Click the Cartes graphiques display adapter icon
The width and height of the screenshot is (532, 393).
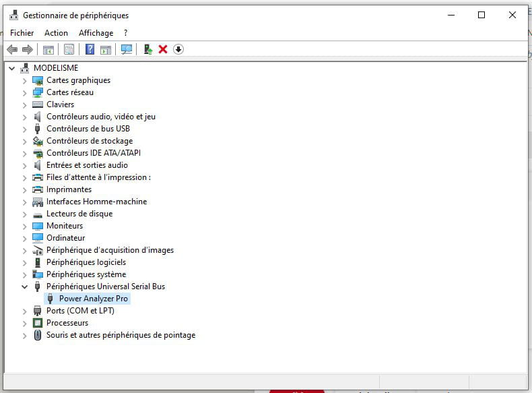(38, 80)
